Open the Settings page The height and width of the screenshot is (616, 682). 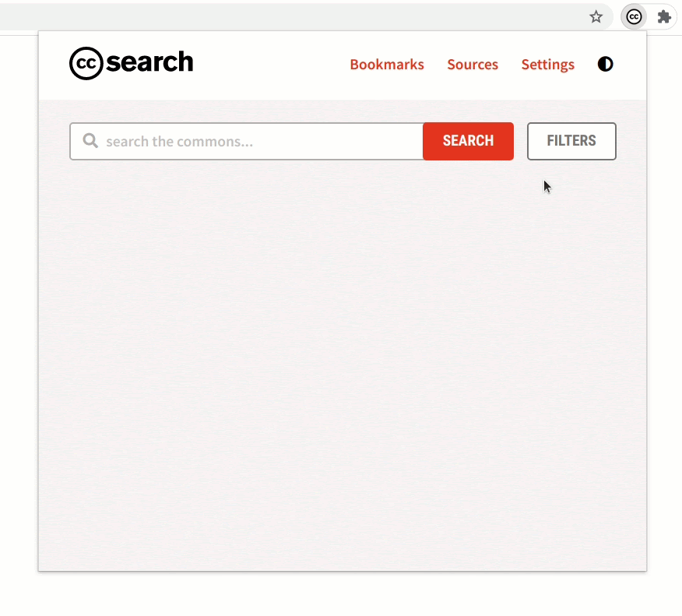tap(547, 65)
